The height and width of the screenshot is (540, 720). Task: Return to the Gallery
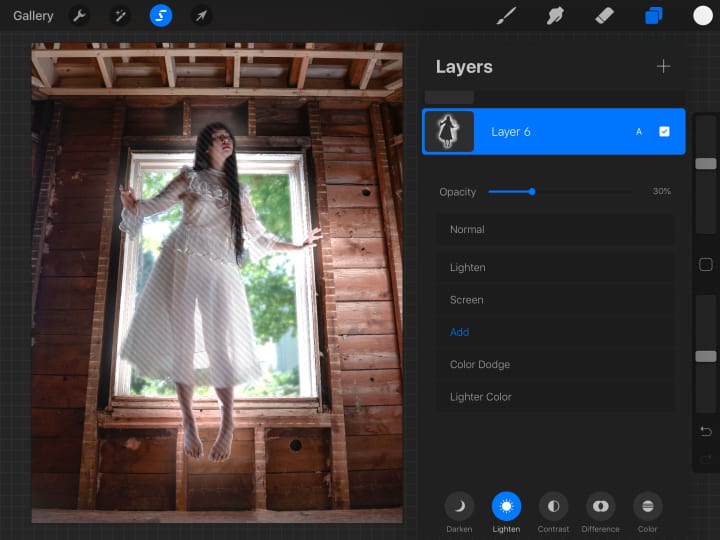[x=33, y=16]
